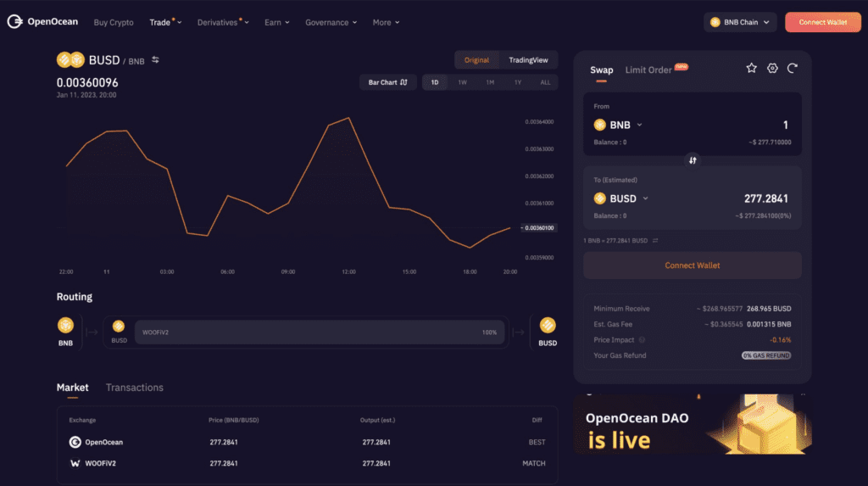Select the Market tab

coord(73,388)
